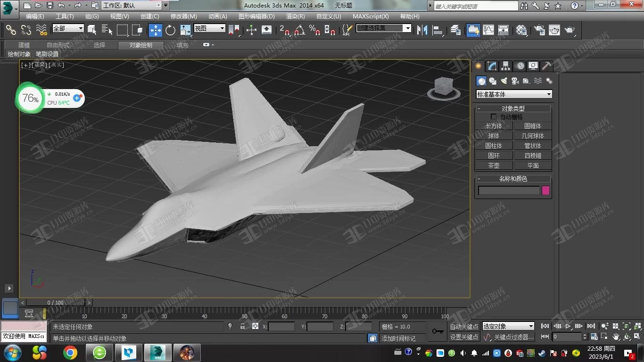Activate the Select and Rotate tool

(170, 30)
